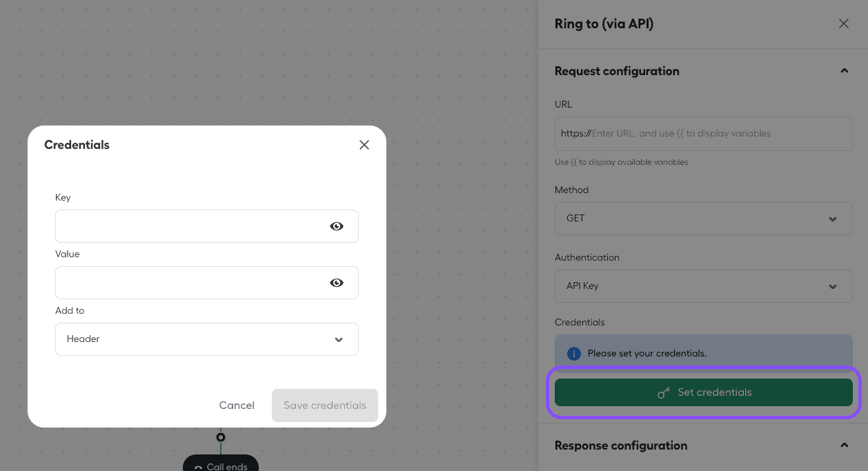Screen dimensions: 868x471
Task: Click the phone icon on Call ends node
Action: pos(198,468)
